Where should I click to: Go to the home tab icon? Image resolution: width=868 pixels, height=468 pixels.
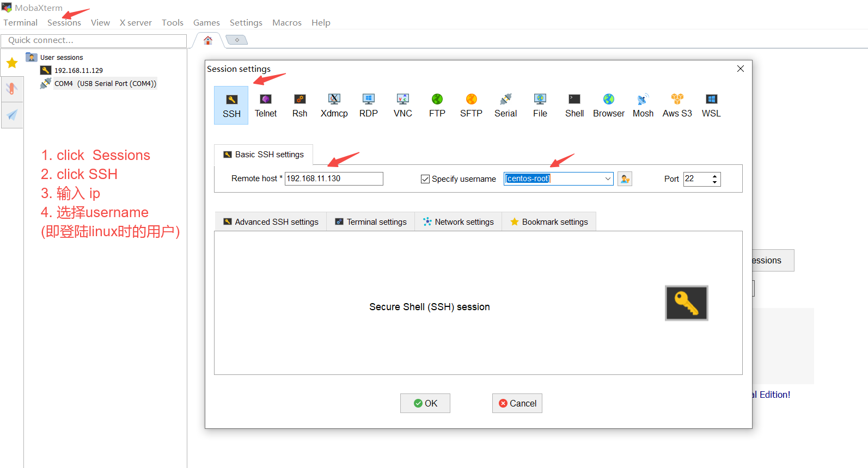pos(208,40)
